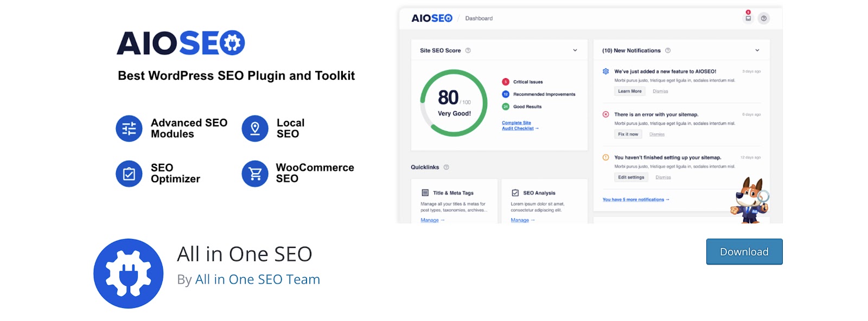Dismiss the sitemap error notification
This screenshot has width=868, height=321.
point(657,134)
